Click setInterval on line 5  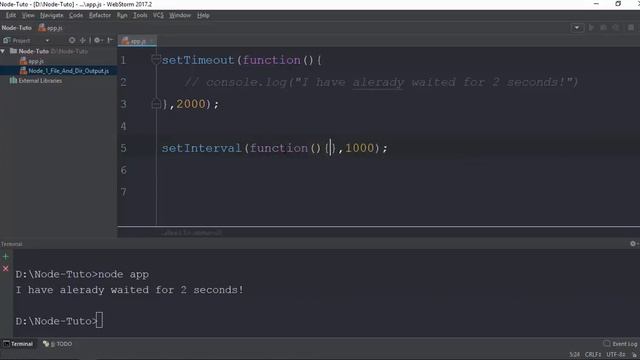(x=202, y=148)
